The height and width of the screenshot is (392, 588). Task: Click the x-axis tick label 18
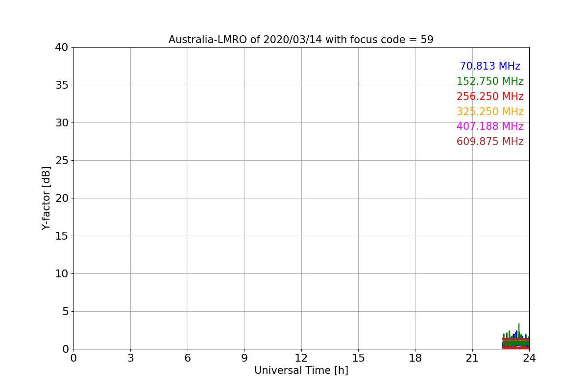[x=416, y=358]
